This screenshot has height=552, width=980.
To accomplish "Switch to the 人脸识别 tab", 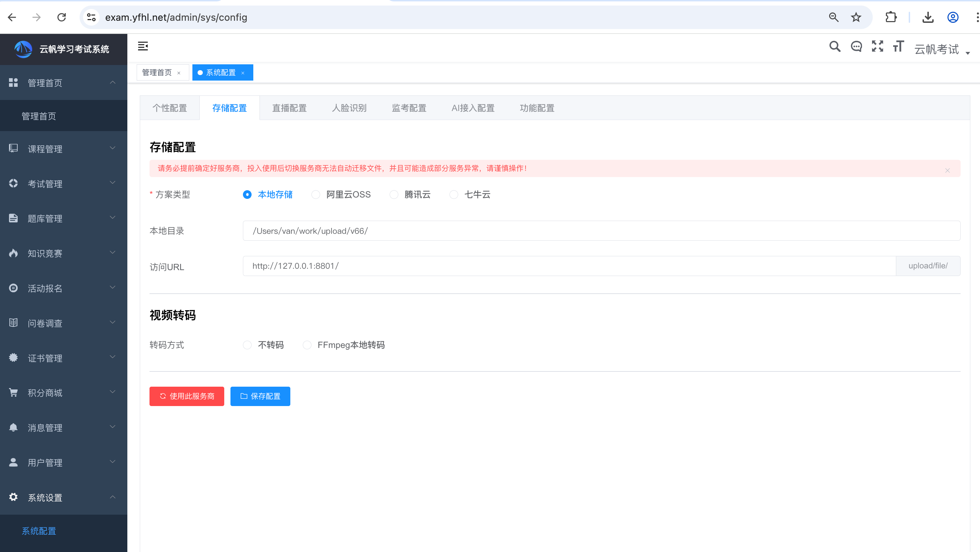I will (349, 108).
